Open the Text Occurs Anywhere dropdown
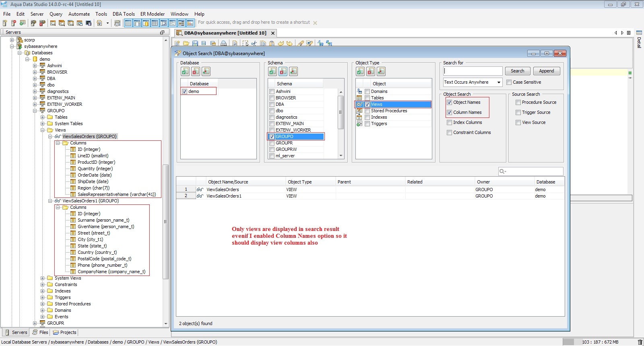Screen dimensions: 644x346 pyautogui.click(x=473, y=82)
